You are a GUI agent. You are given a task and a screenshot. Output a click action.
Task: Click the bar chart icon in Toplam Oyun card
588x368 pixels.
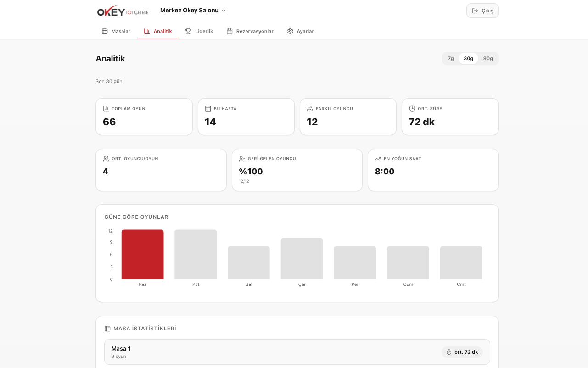pos(106,109)
